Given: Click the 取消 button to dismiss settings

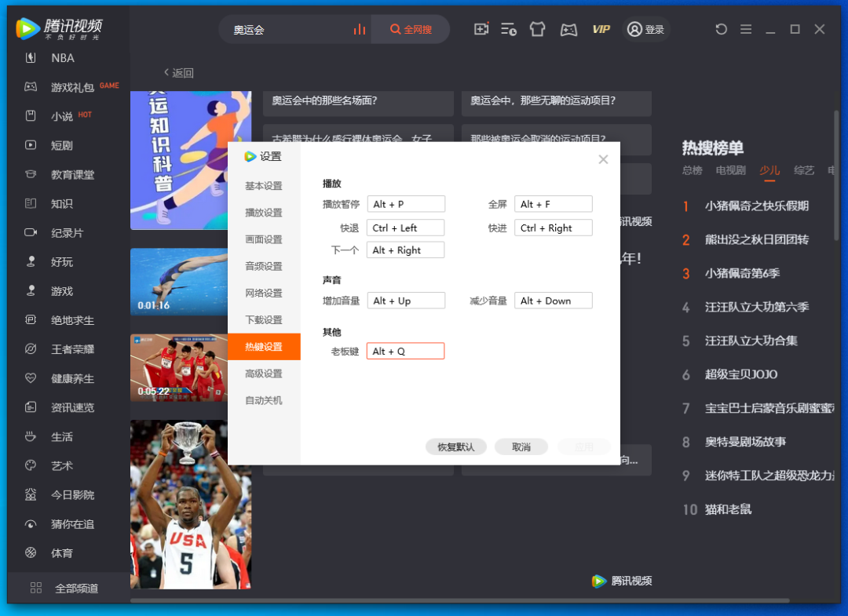Looking at the screenshot, I should point(521,447).
